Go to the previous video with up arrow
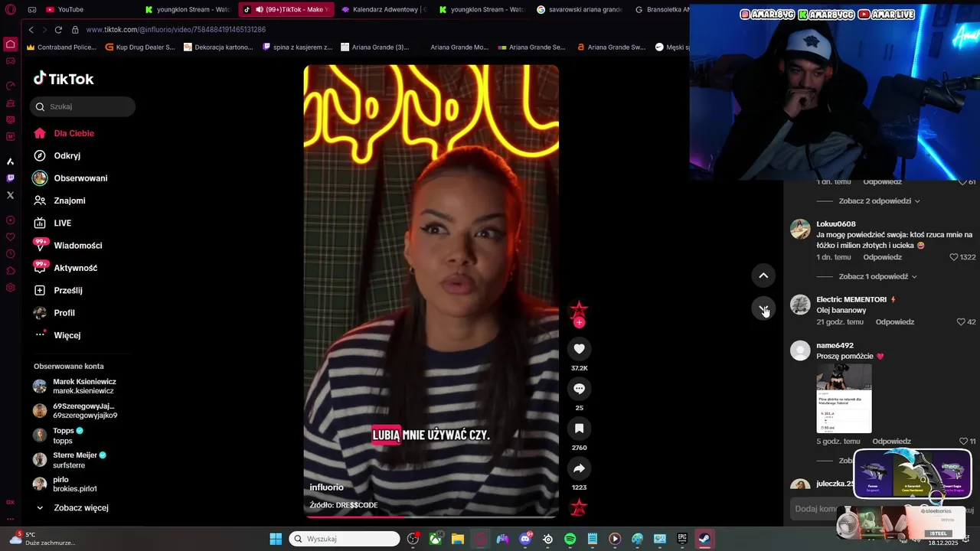This screenshot has height=551, width=980. point(763,275)
